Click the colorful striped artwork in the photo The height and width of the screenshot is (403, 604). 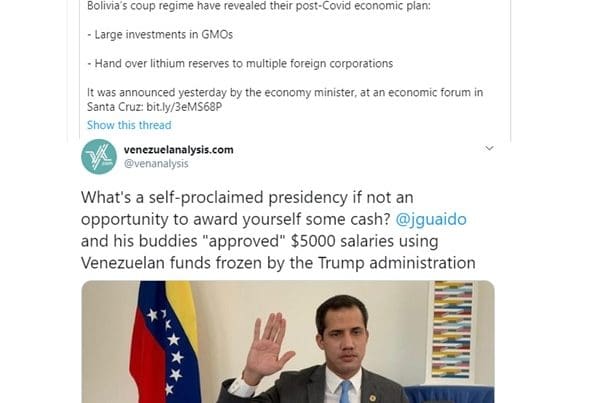(x=452, y=329)
